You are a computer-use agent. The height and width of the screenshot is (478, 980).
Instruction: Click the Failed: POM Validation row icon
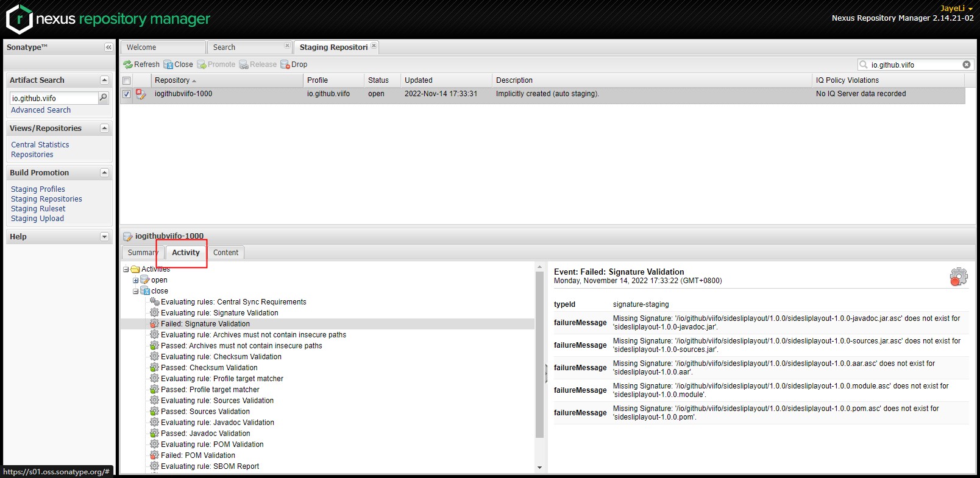(x=155, y=455)
